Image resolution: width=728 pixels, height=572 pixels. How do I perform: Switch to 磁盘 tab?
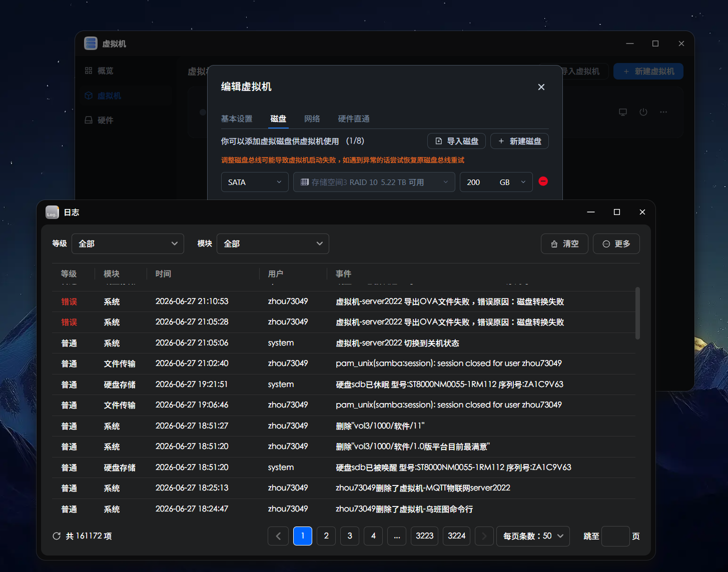[x=278, y=118]
